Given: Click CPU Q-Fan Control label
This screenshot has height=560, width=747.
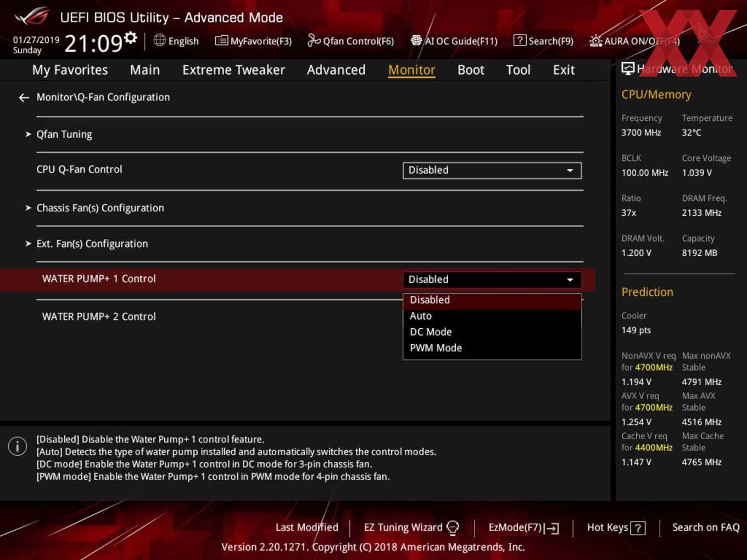Looking at the screenshot, I should pyautogui.click(x=79, y=170).
